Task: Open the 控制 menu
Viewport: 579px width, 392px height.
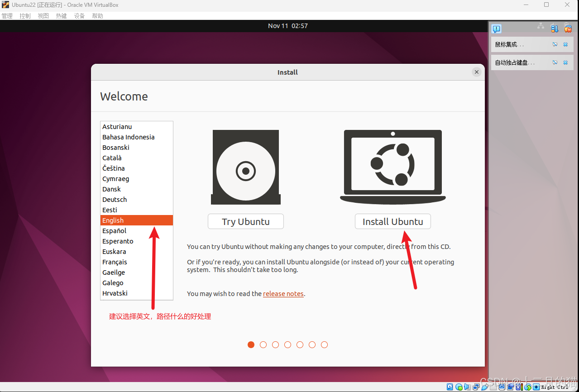Action: coord(25,16)
